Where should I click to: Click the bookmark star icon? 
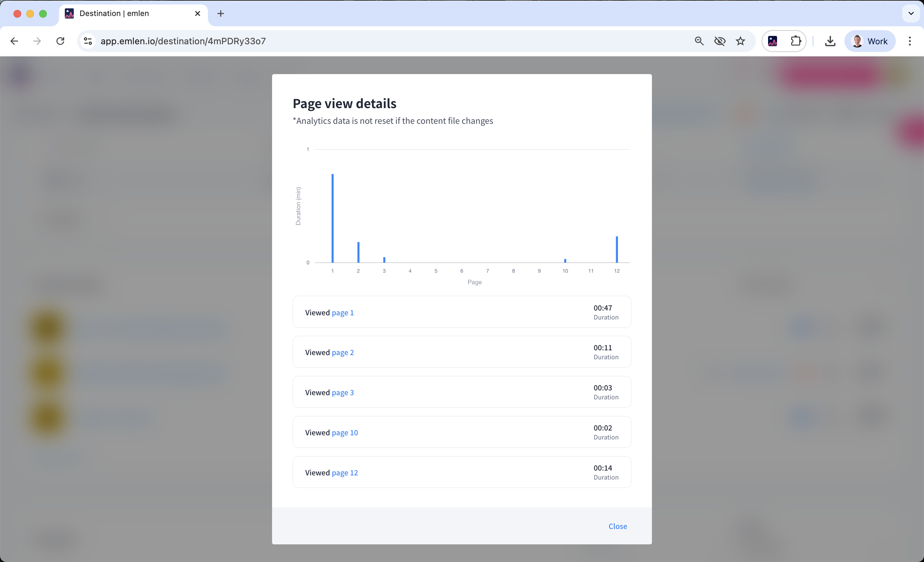click(x=740, y=41)
